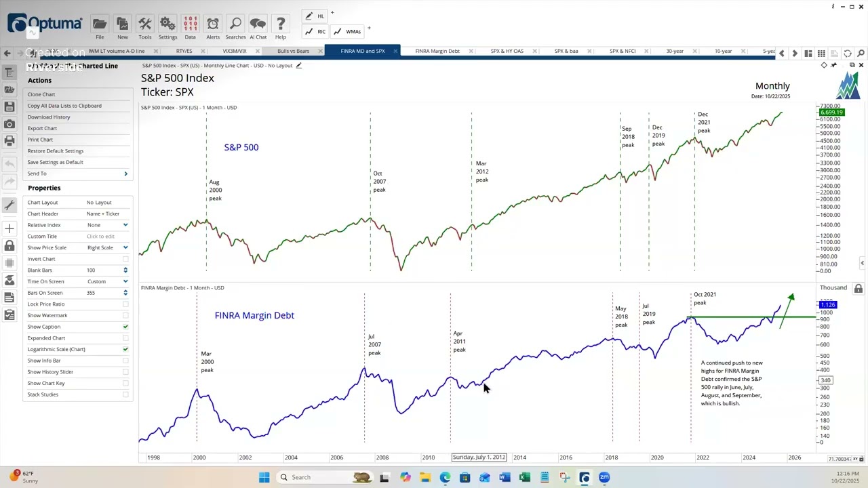The width and height of the screenshot is (868, 488).
Task: Click Export Chart action
Action: click(x=42, y=128)
